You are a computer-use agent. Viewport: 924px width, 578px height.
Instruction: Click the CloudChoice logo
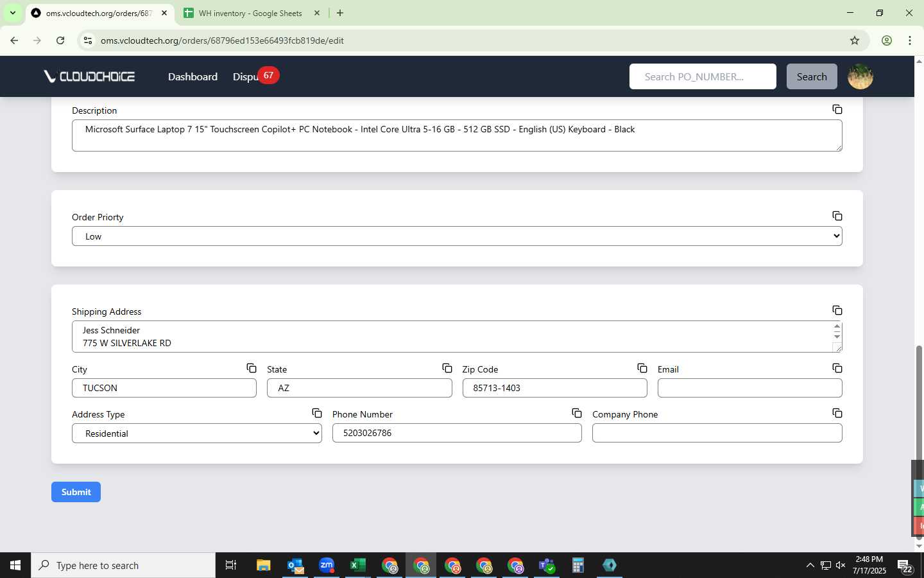[x=89, y=76]
